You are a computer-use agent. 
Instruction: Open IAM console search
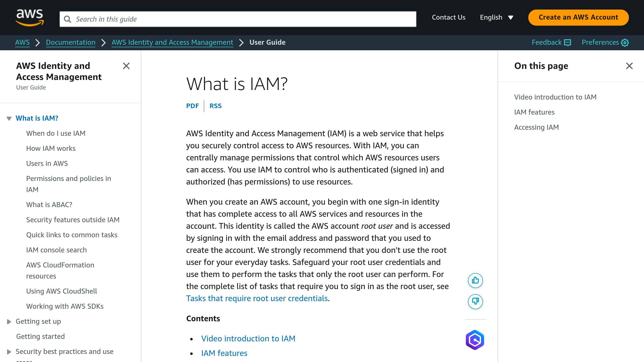57,250
